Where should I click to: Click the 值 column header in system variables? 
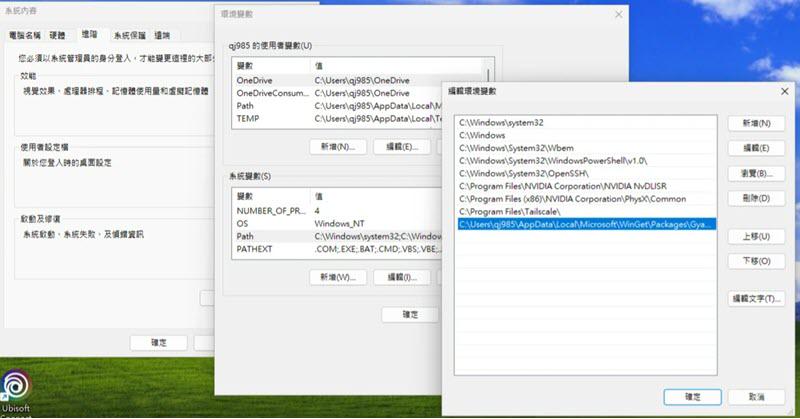[x=376, y=196]
